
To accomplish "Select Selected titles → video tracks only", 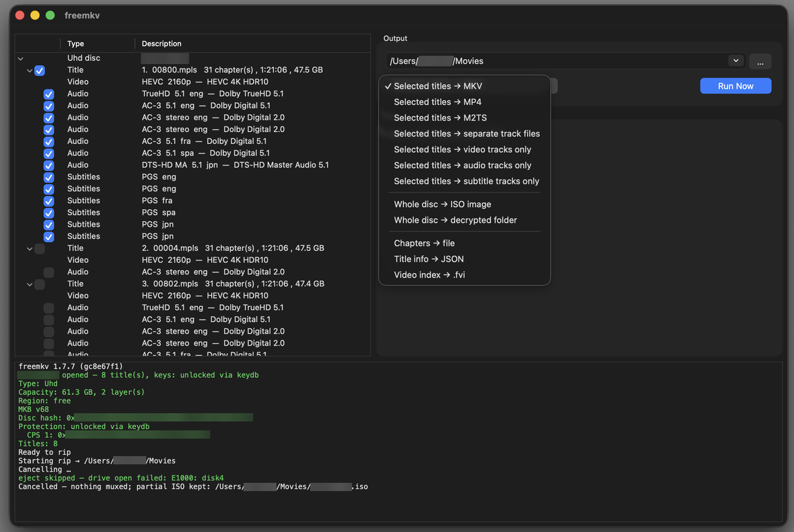I will click(x=464, y=149).
